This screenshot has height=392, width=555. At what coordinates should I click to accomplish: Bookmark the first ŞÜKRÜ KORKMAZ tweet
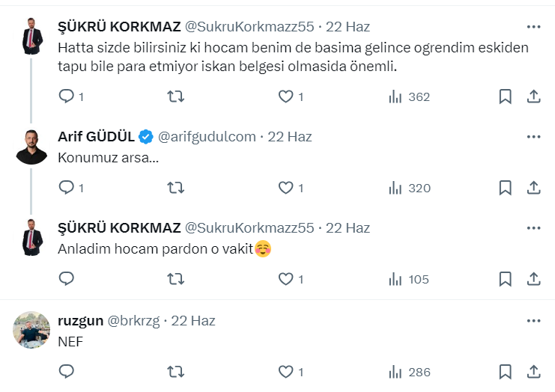506,97
